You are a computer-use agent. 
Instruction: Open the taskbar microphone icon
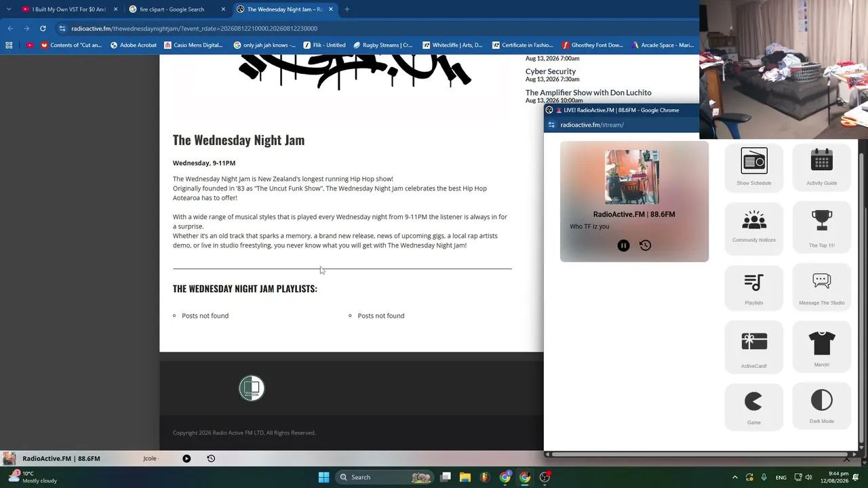pos(764,477)
